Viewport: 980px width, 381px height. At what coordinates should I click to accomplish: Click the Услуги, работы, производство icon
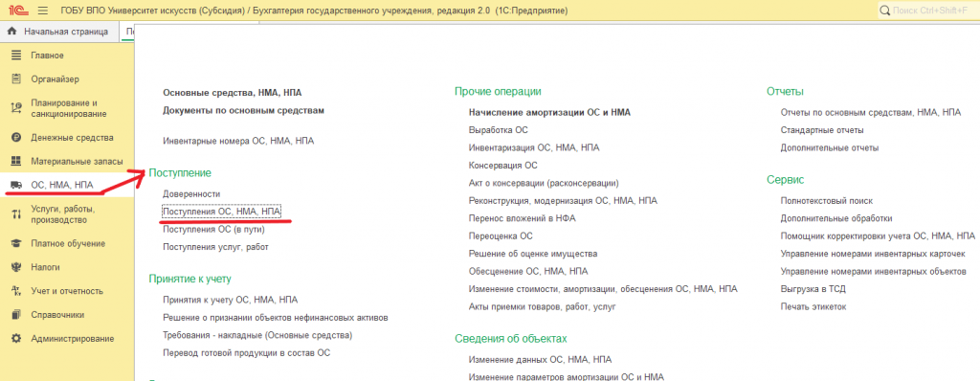(x=17, y=214)
